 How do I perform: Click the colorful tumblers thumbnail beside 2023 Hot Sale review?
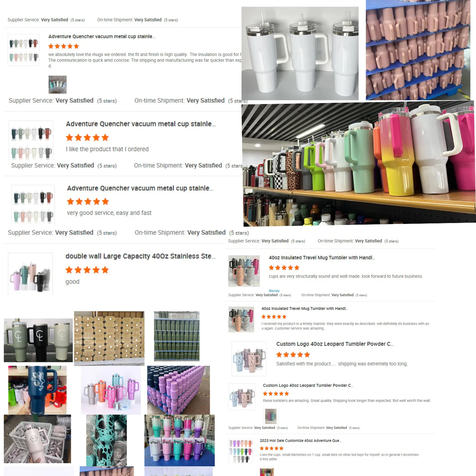pos(241,451)
